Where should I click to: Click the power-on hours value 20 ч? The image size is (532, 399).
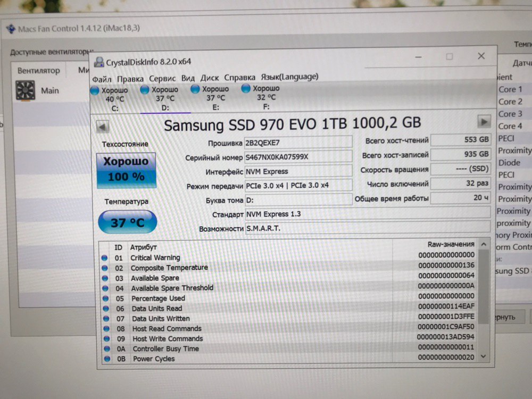click(461, 197)
